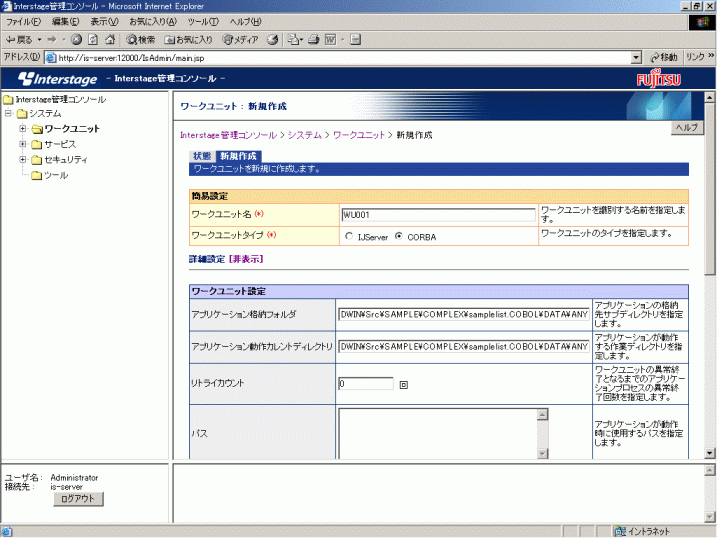The height and width of the screenshot is (538, 717).
Task: Click the IE Back arrow button
Action: click(x=18, y=40)
